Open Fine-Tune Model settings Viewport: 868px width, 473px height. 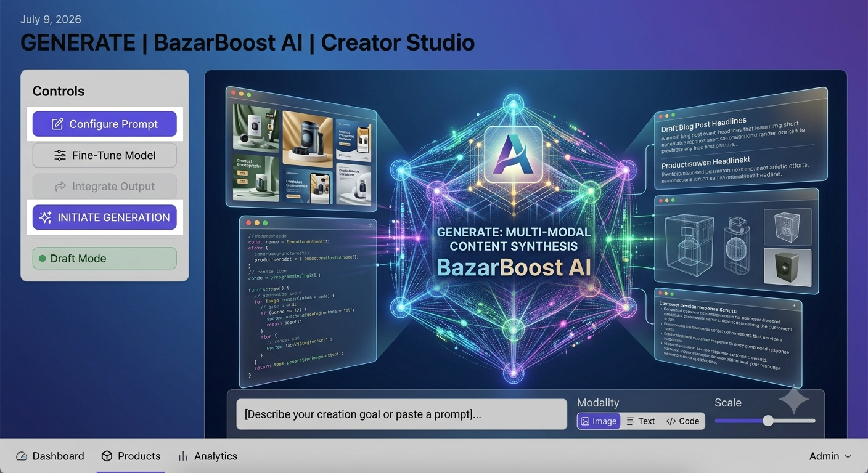click(x=105, y=155)
